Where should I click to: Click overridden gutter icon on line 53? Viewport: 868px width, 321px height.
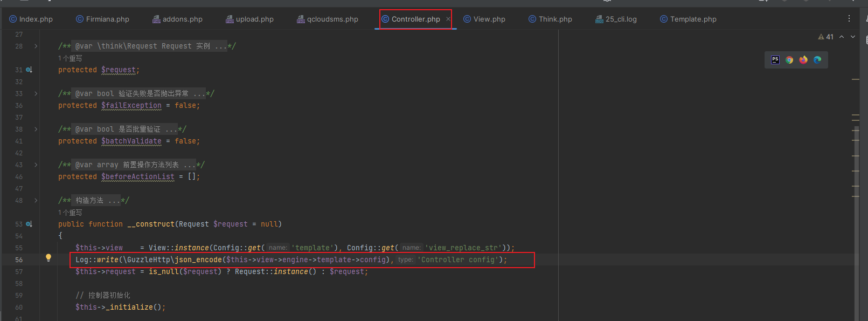point(29,224)
